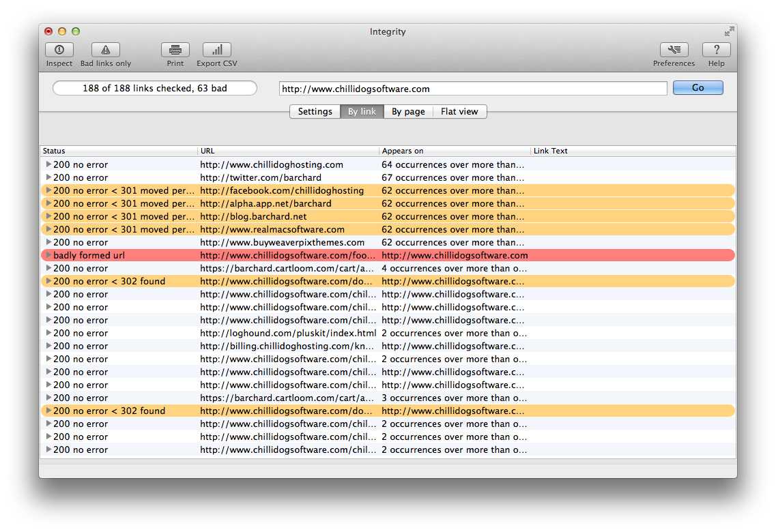The image size is (776, 532).
Task: Toggle the Bad links only filter
Action: 105,50
